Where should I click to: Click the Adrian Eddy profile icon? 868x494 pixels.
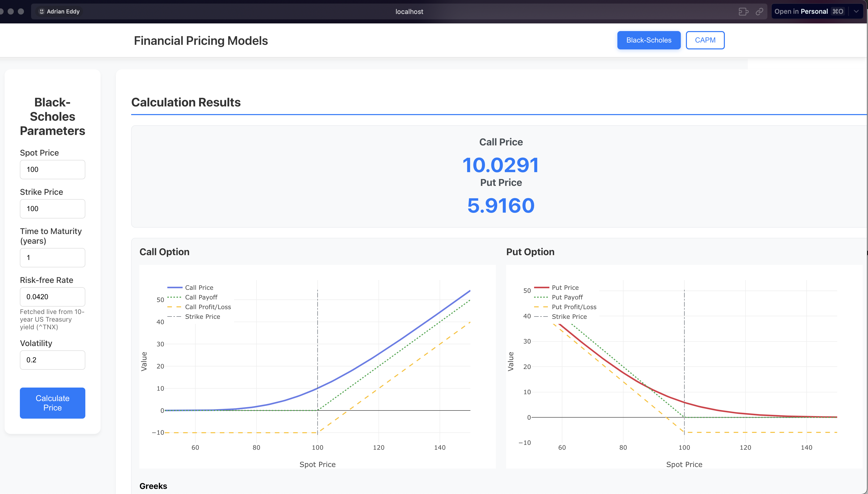coord(42,11)
